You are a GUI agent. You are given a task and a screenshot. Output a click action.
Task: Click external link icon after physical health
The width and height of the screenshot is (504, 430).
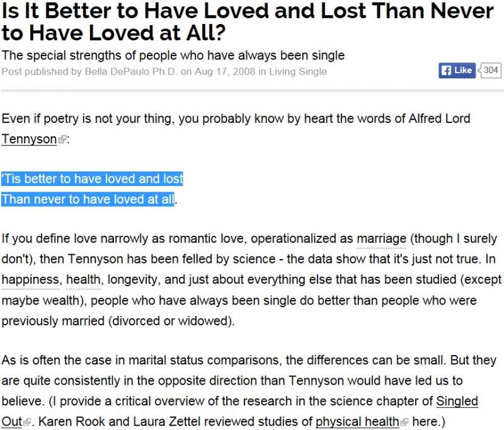click(x=404, y=422)
